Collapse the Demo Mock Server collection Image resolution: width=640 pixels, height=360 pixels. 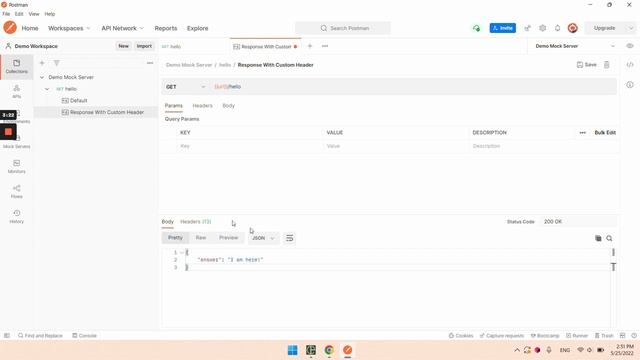tap(42, 77)
